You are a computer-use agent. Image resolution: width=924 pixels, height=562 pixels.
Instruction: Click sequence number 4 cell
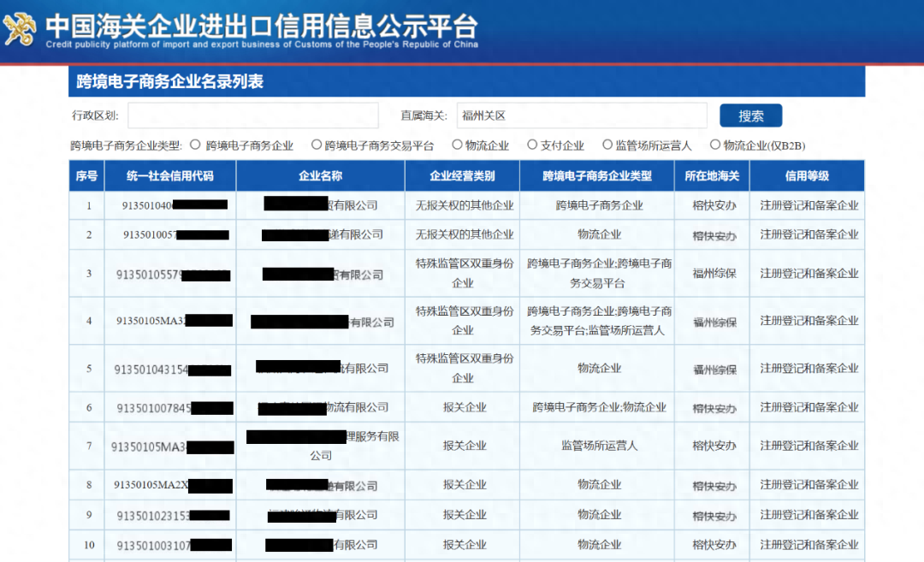(x=89, y=321)
